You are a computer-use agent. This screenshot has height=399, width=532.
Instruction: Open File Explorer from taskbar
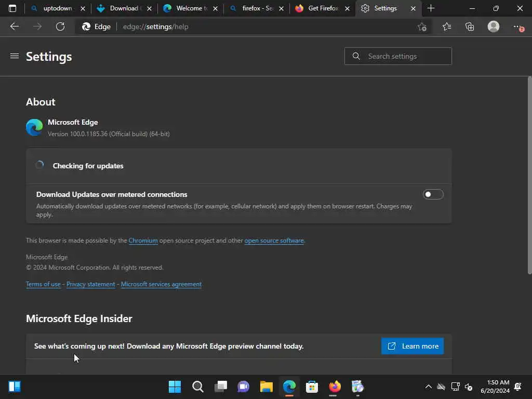coord(267,387)
